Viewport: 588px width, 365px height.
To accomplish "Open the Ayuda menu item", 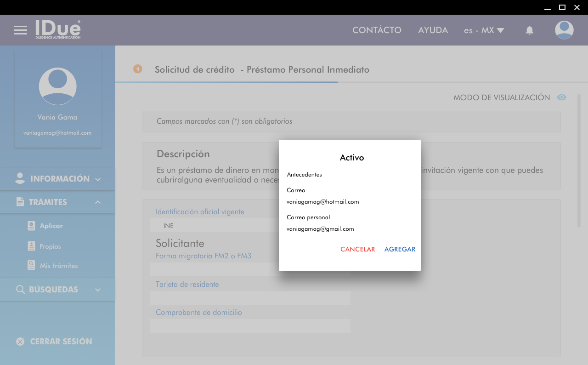I will [433, 30].
